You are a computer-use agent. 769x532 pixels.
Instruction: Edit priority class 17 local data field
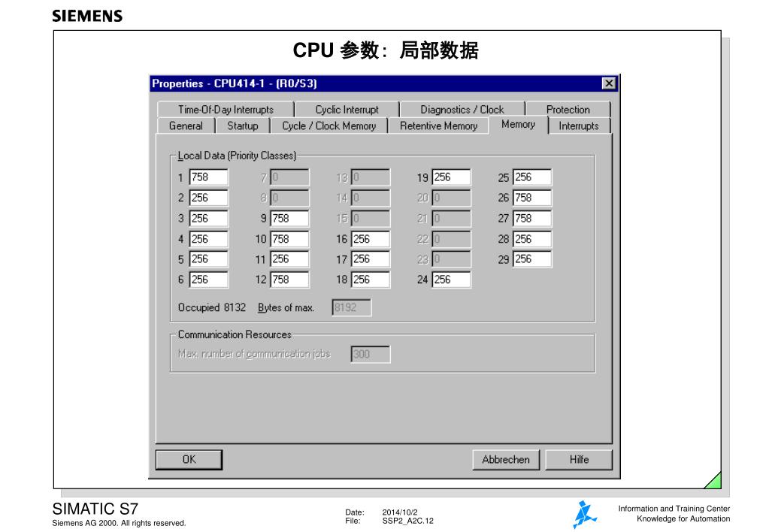371,259
